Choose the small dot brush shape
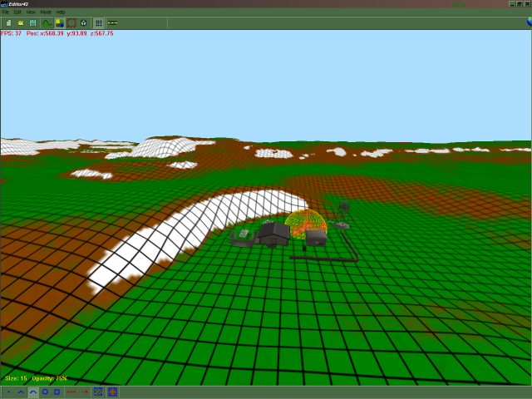Viewport: 532px width, 399px height. coord(8,392)
